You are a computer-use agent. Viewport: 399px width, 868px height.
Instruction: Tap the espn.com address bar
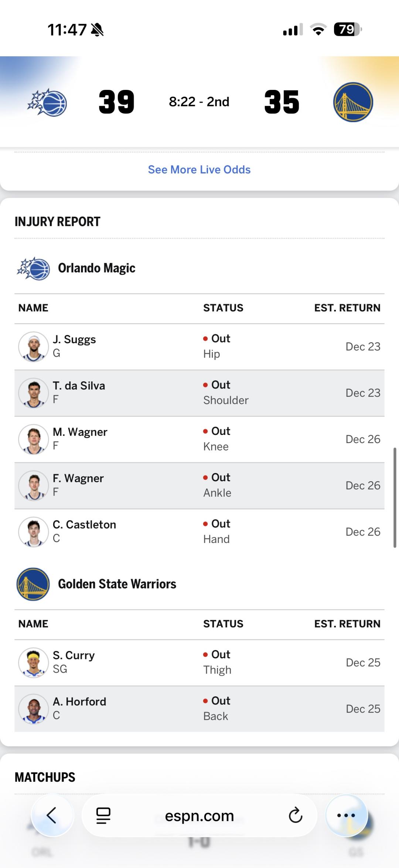tap(199, 816)
